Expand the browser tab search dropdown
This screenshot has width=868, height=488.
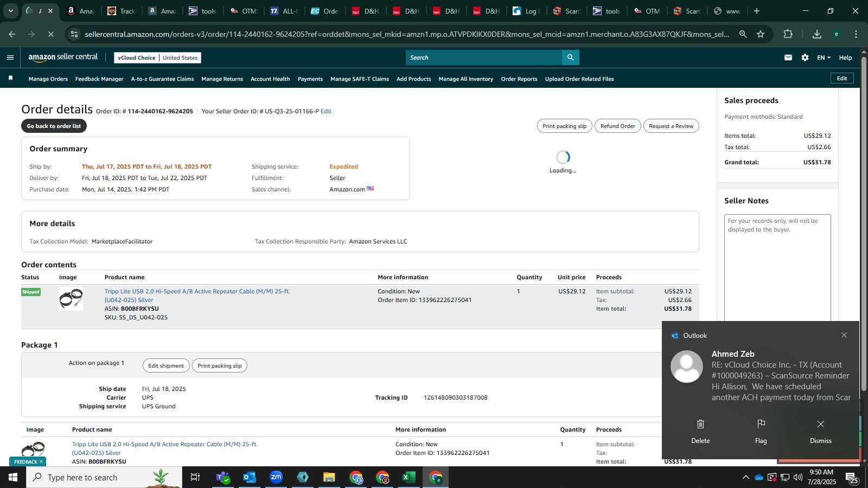click(10, 11)
